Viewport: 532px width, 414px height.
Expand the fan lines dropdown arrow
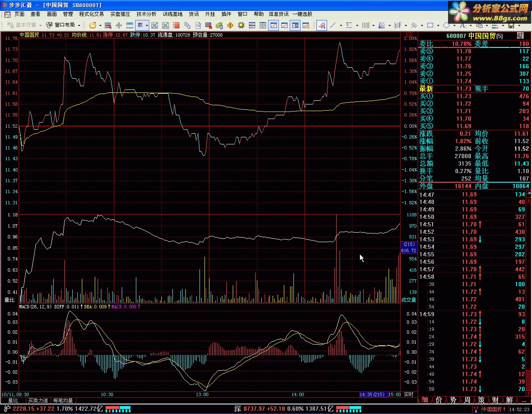coord(389,25)
